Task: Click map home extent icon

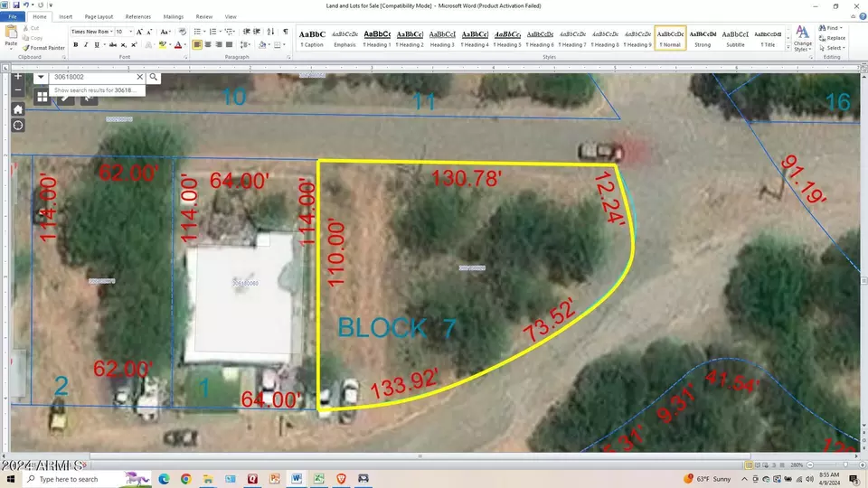Action: coord(18,109)
